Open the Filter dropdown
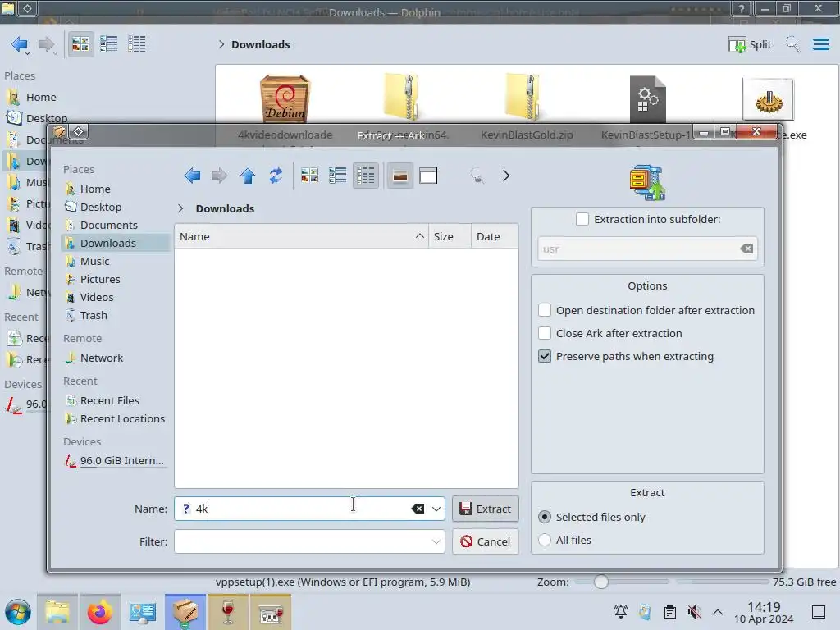The height and width of the screenshot is (630, 840). (x=436, y=541)
